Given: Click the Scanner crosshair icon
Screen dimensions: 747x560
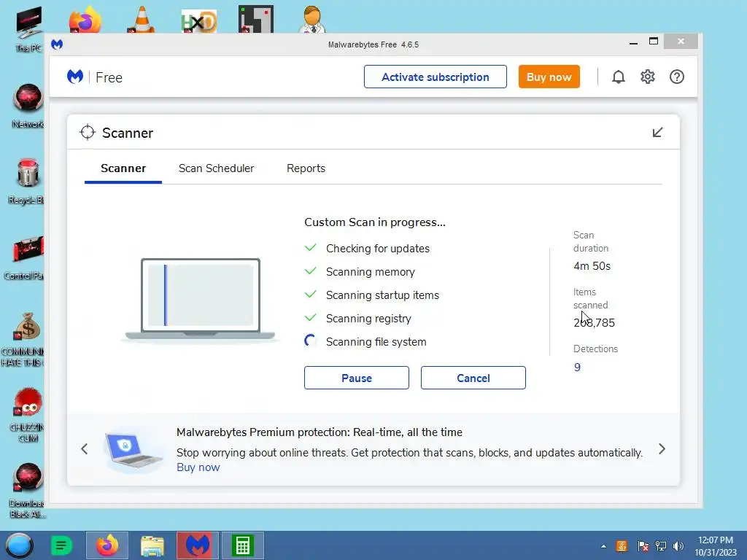Looking at the screenshot, I should pos(88,133).
